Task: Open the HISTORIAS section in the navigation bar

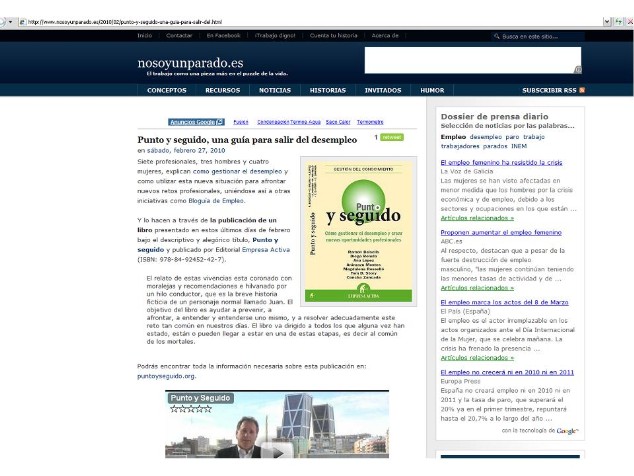Action: point(327,90)
